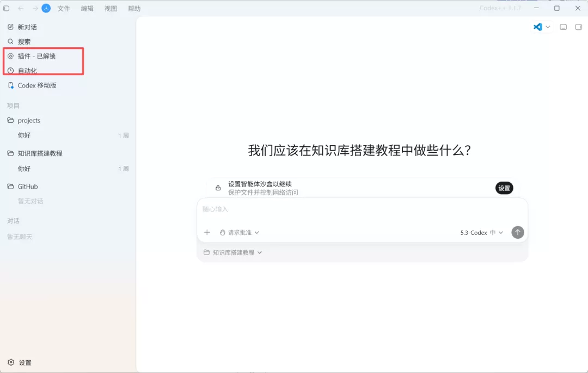The height and width of the screenshot is (373, 588).
Task: Click the lock icon in sandbox banner
Action: tap(218, 188)
